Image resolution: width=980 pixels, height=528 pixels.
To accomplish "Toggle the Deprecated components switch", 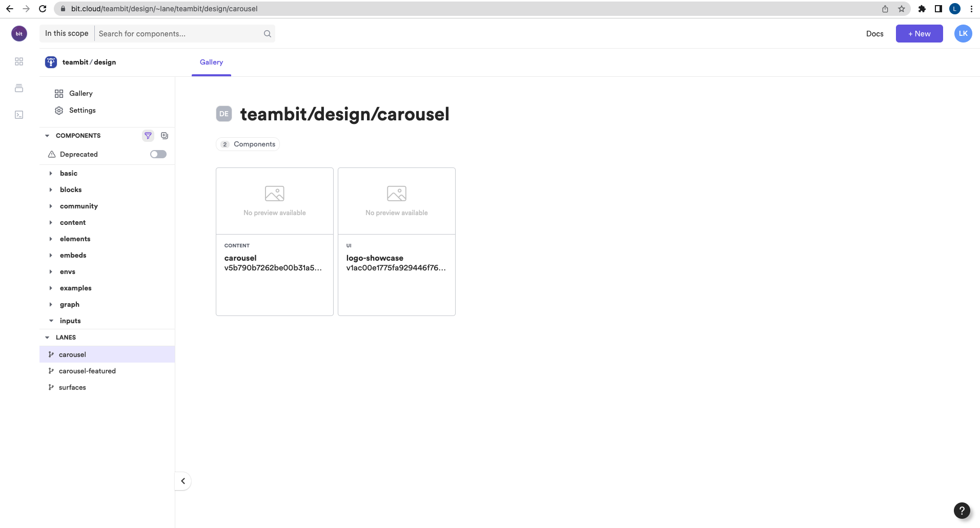I will pyautogui.click(x=158, y=154).
